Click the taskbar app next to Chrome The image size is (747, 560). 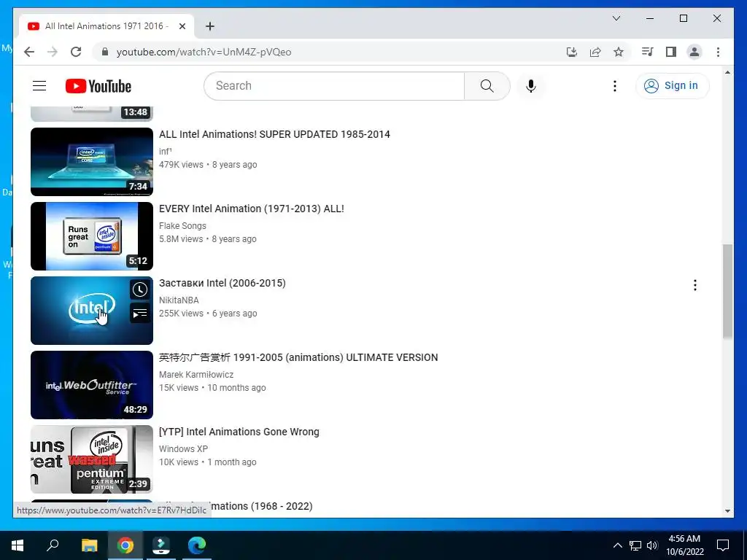pyautogui.click(x=161, y=545)
